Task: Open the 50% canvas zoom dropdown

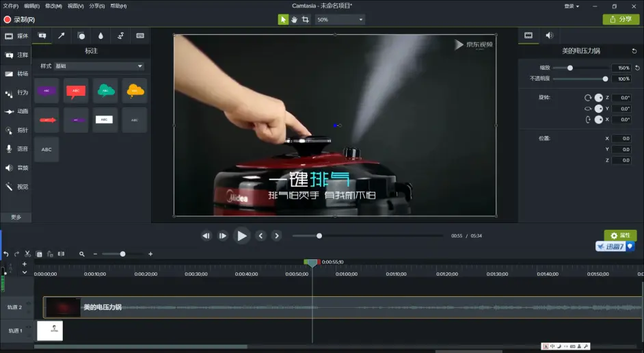Action: [340, 19]
